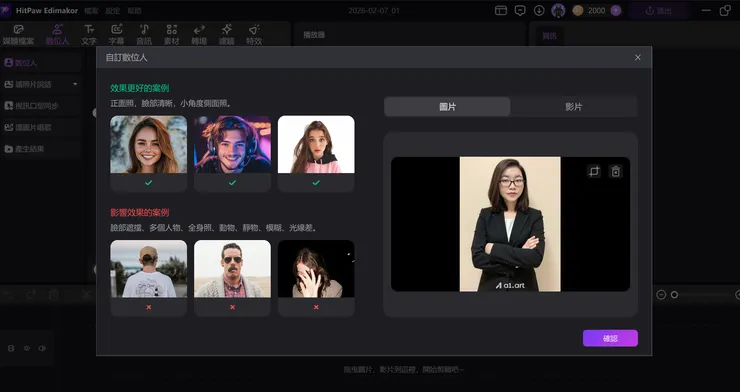Click the red cross under sunglasses man
The image size is (740, 392).
(232, 307)
